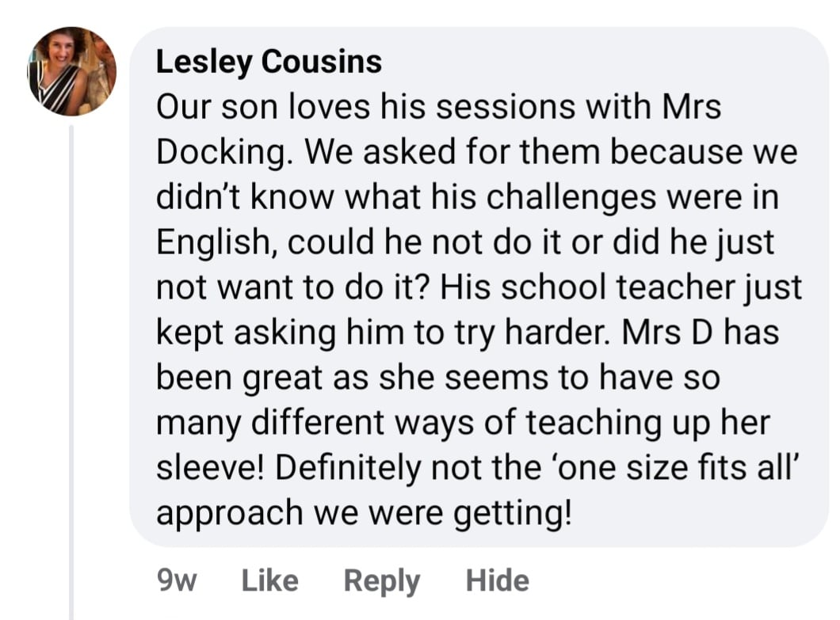
Task: Click 'Mrs D has' in the comment
Action: 701,333
